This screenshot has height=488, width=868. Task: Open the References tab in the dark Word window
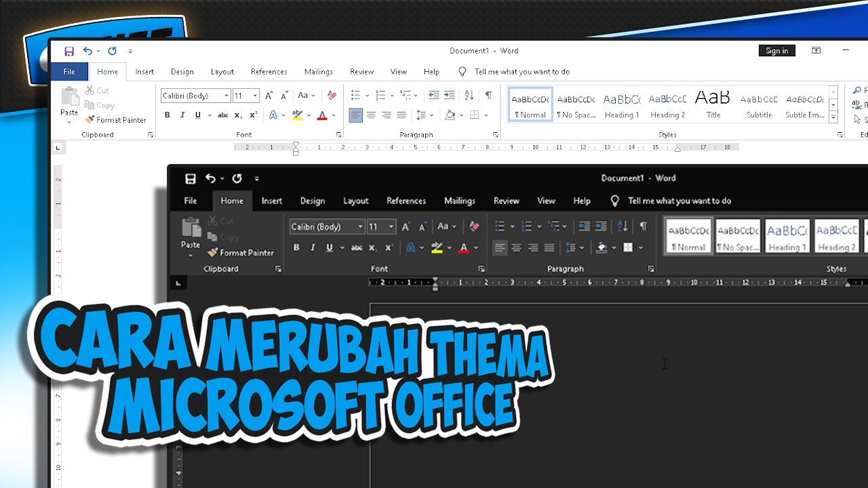click(406, 201)
